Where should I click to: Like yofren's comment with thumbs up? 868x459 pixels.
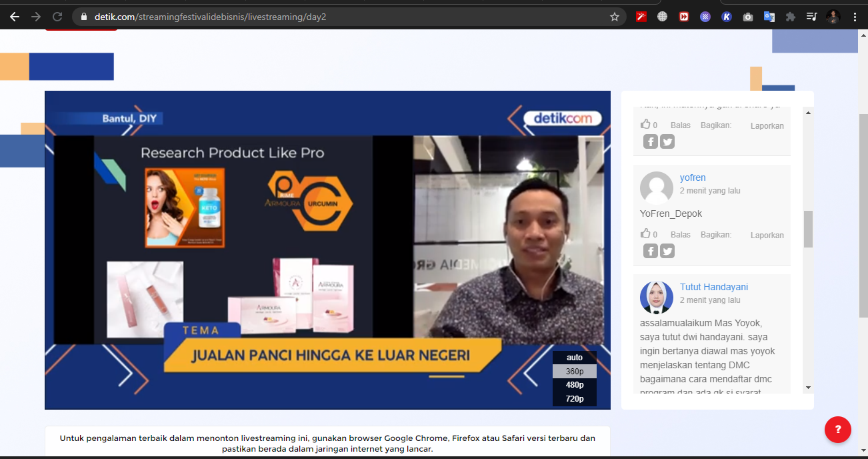tap(645, 234)
